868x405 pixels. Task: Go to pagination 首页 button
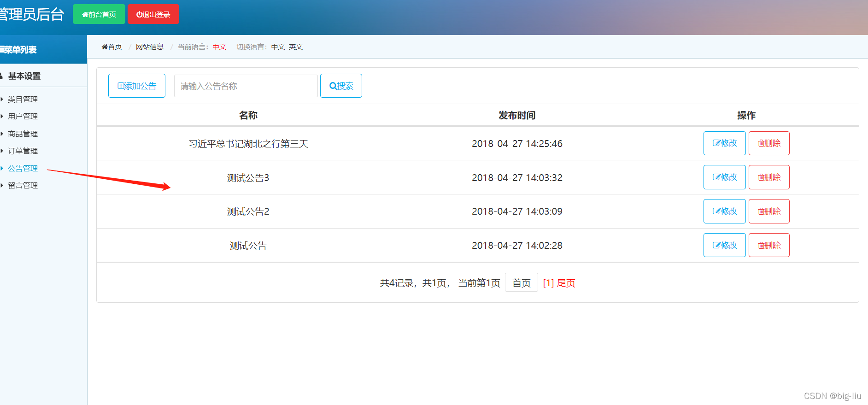522,282
